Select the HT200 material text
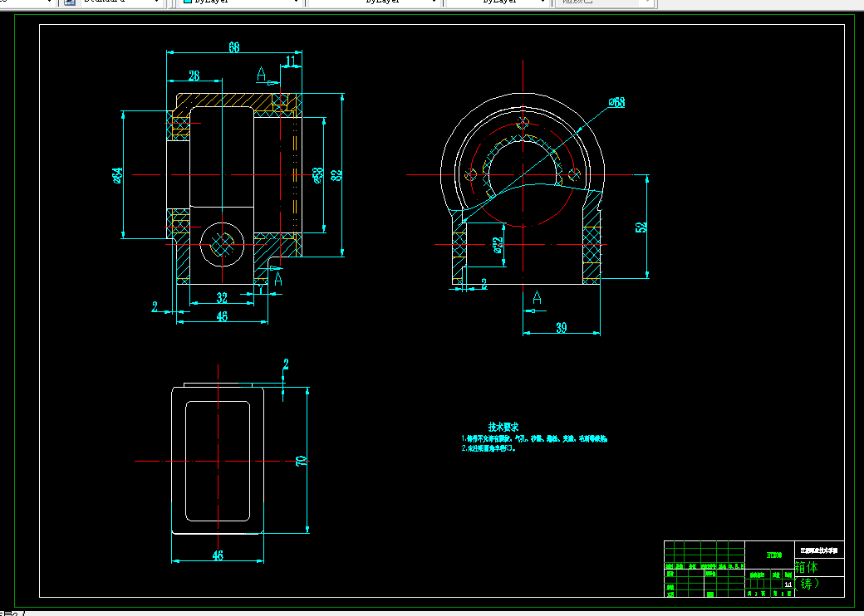 773,555
